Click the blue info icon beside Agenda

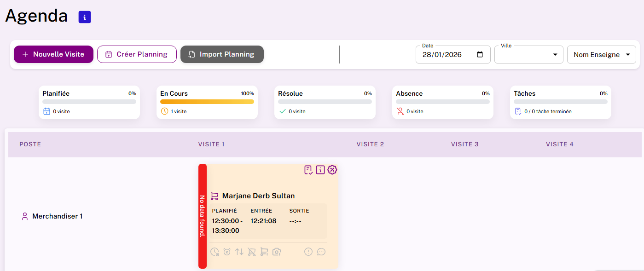pos(85,17)
